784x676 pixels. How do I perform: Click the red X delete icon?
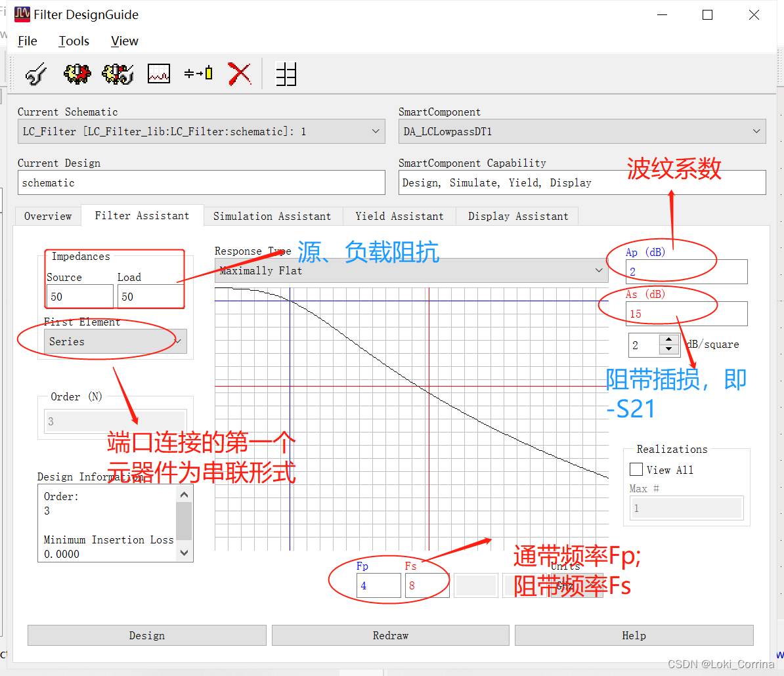click(240, 74)
